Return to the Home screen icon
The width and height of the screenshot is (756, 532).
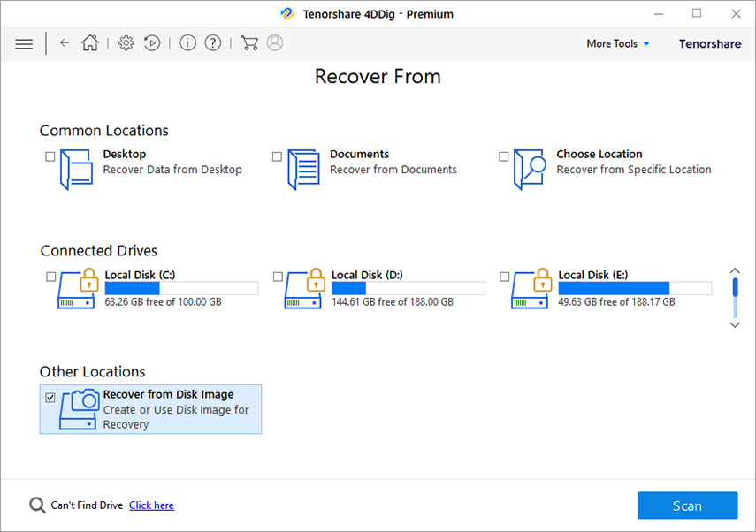[90, 43]
